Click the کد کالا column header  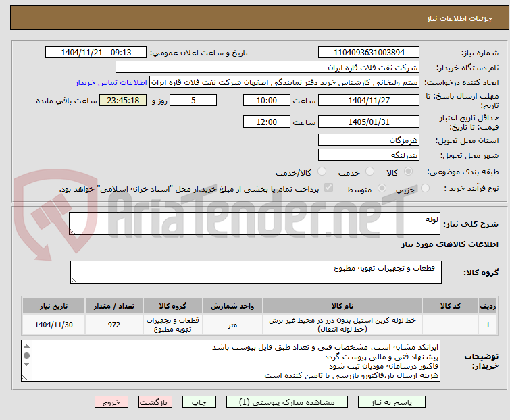tap(450, 306)
